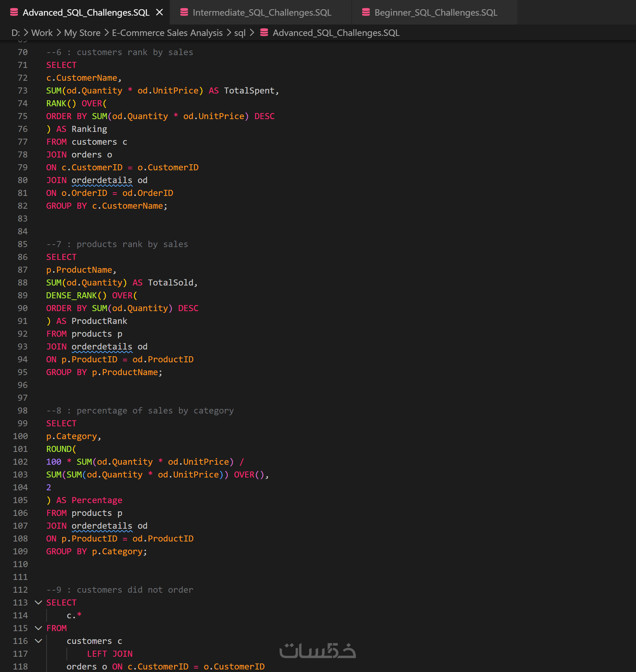Click line number 85 in the gutter

point(23,244)
